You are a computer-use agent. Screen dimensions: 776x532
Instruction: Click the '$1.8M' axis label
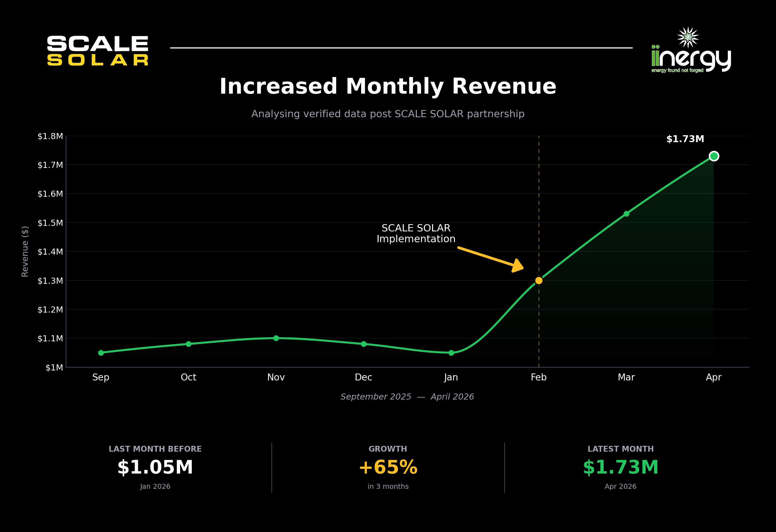(x=50, y=136)
